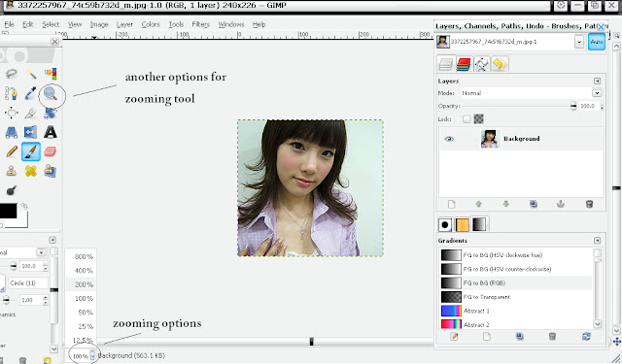Screen dimensions: 622x364
Task: Open the layer Mode dropdown
Action: coord(532,93)
